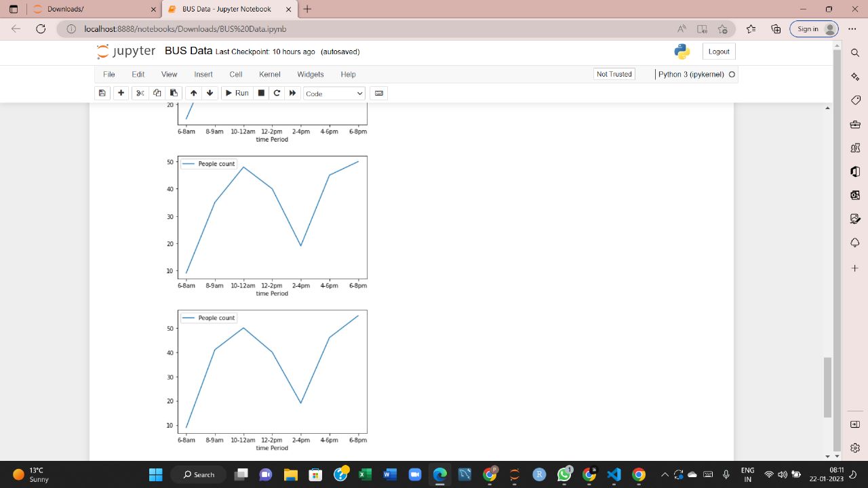Restart the kernel icon
The image size is (868, 488).
(x=277, y=93)
